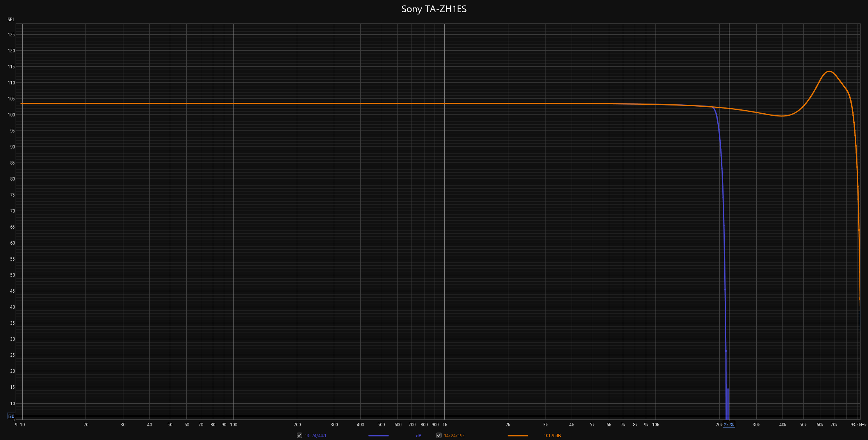The height and width of the screenshot is (440, 868).
Task: Select the 13: 24/44.1 legend label
Action: 315,436
